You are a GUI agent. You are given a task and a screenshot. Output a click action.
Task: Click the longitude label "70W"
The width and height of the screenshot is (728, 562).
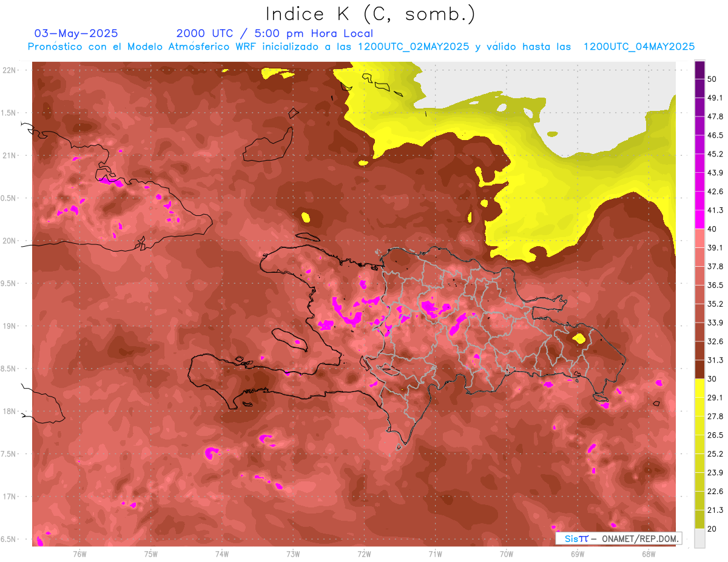coord(507,554)
